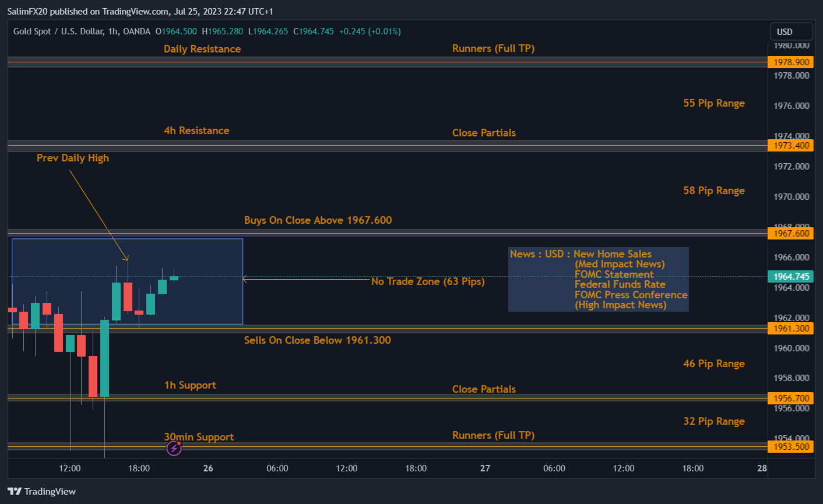Click the SalimFX20 published on TradingView.com text
823x504 pixels.
coord(140,11)
